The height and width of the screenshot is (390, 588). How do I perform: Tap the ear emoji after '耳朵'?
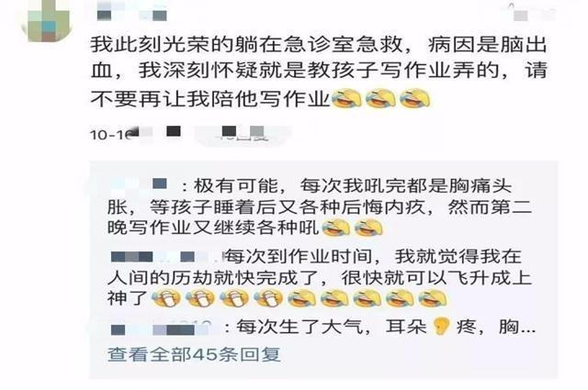(441, 327)
